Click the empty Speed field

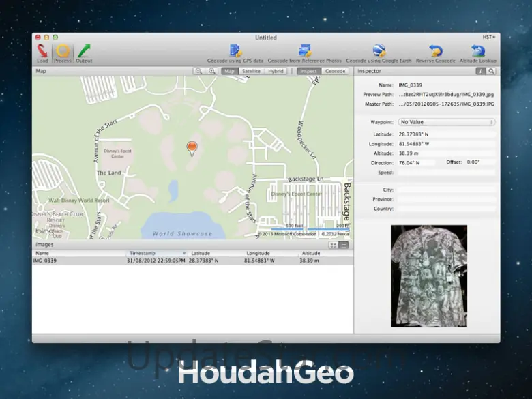(x=447, y=173)
